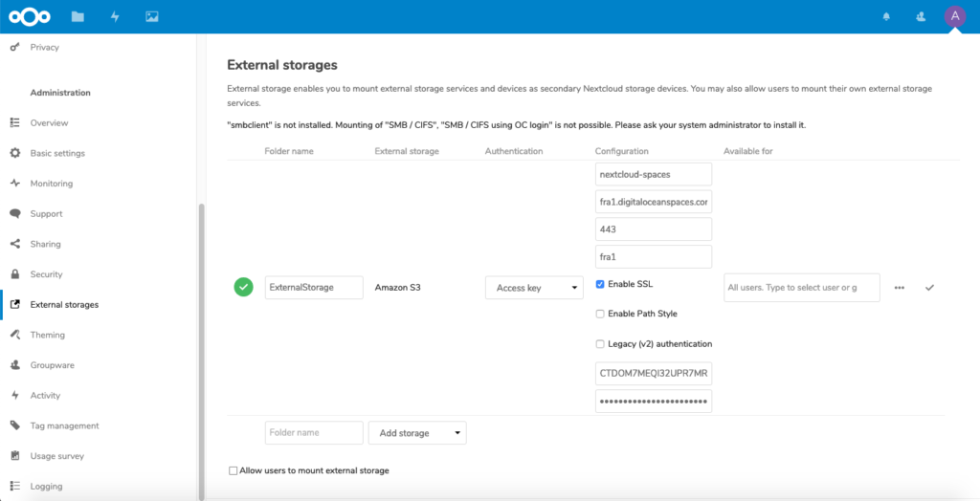This screenshot has height=501, width=980.
Task: Uncheck Enable SSL
Action: coord(600,284)
